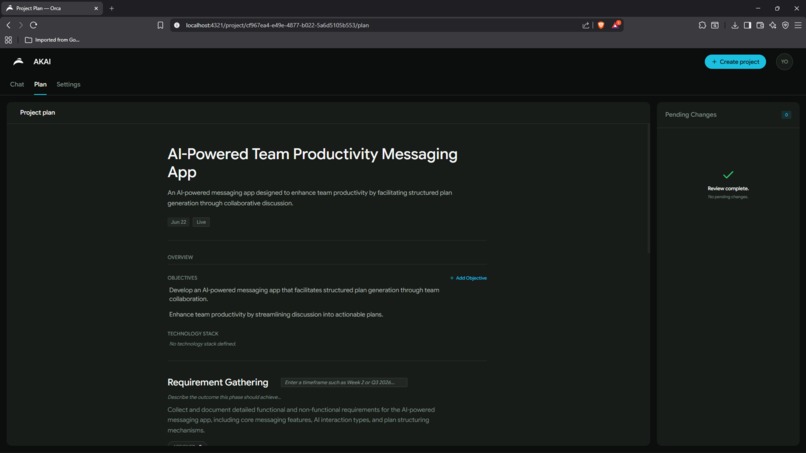Open the apps grid icon in bookmarks bar
The width and height of the screenshot is (806, 453).
8,40
